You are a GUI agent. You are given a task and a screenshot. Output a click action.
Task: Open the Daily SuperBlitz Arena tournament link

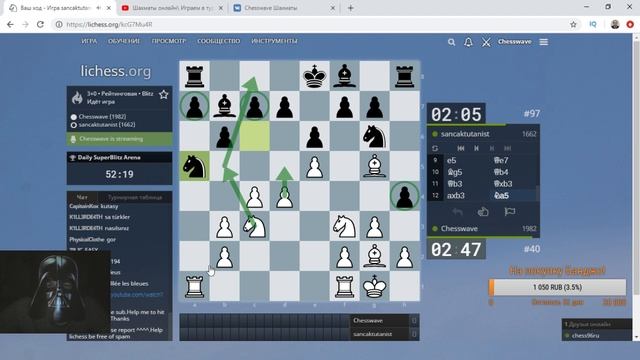coord(109,158)
